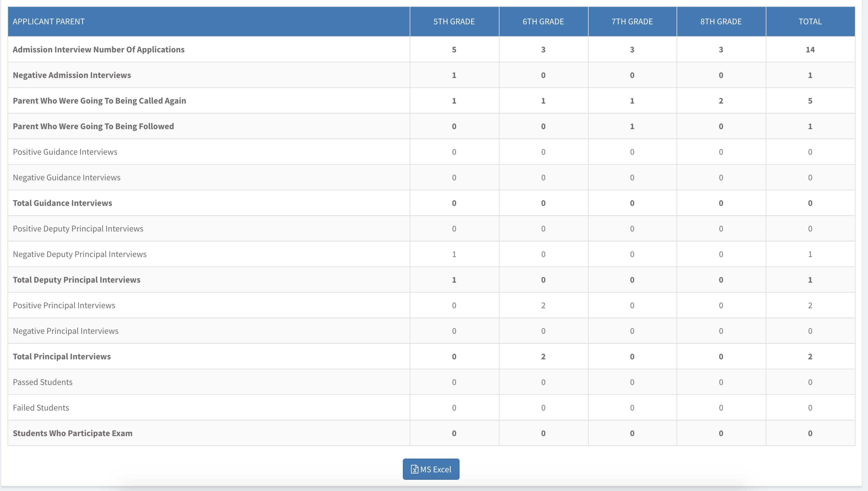Click the APPLICANT PARENT column header
This screenshot has height=491, width=868.
click(x=49, y=22)
